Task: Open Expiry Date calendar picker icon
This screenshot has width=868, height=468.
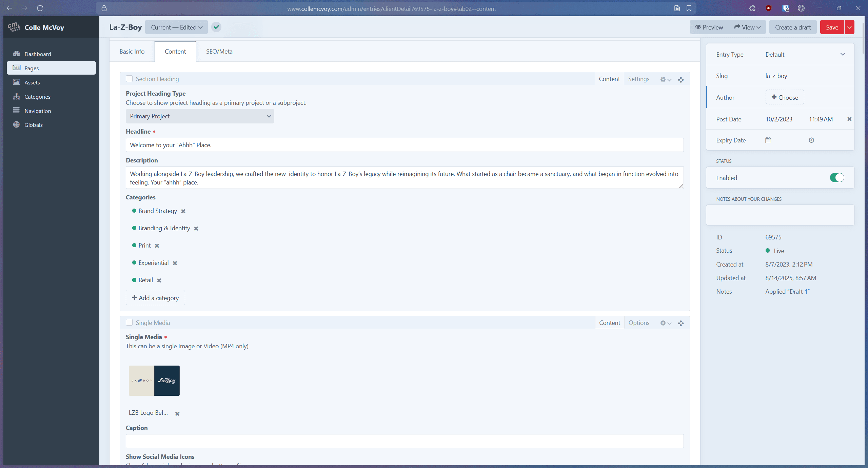Action: tap(768, 140)
